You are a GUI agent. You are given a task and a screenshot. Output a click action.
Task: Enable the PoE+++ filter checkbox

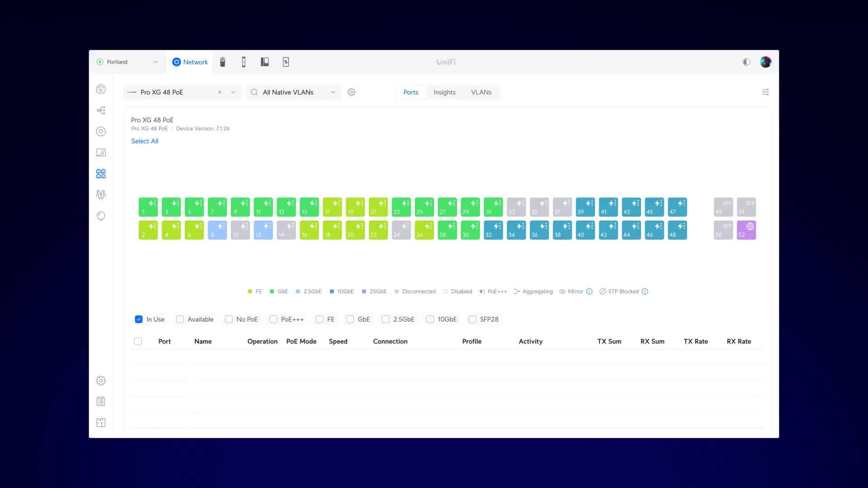[273, 319]
